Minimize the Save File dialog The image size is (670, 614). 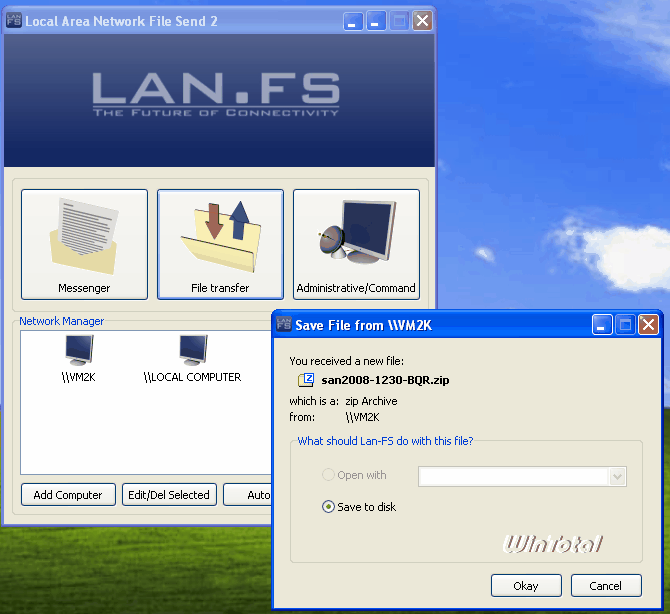tap(602, 325)
